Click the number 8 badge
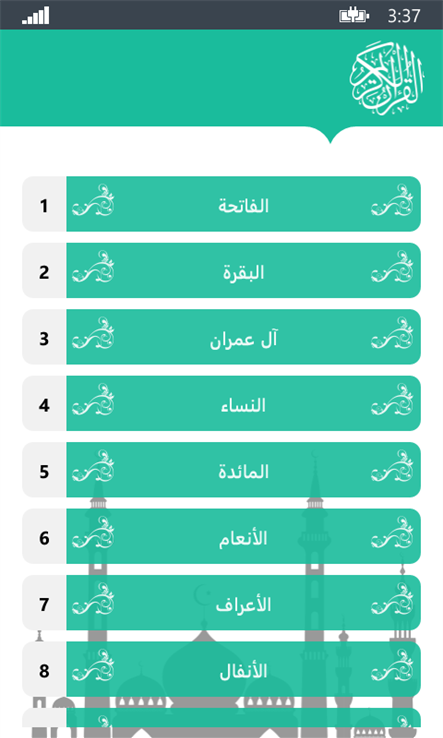443x738 pixels. pos(44,669)
